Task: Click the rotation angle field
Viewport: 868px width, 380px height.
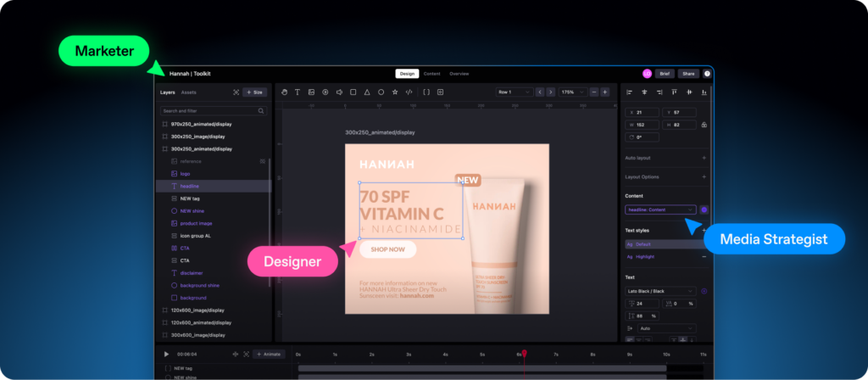Action: click(643, 137)
